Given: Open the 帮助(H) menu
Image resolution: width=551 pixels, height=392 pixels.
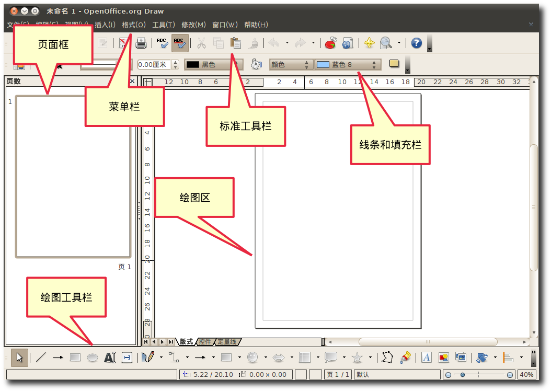Looking at the screenshot, I should click(x=256, y=25).
